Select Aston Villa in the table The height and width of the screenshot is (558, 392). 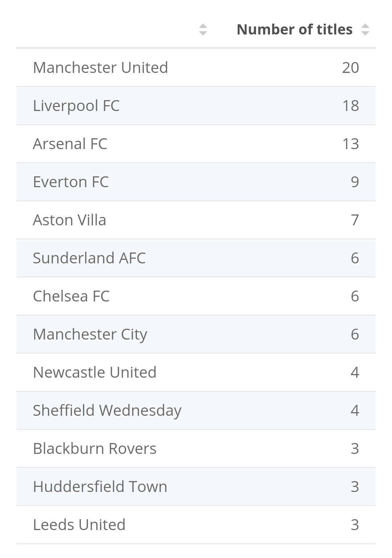(x=70, y=220)
